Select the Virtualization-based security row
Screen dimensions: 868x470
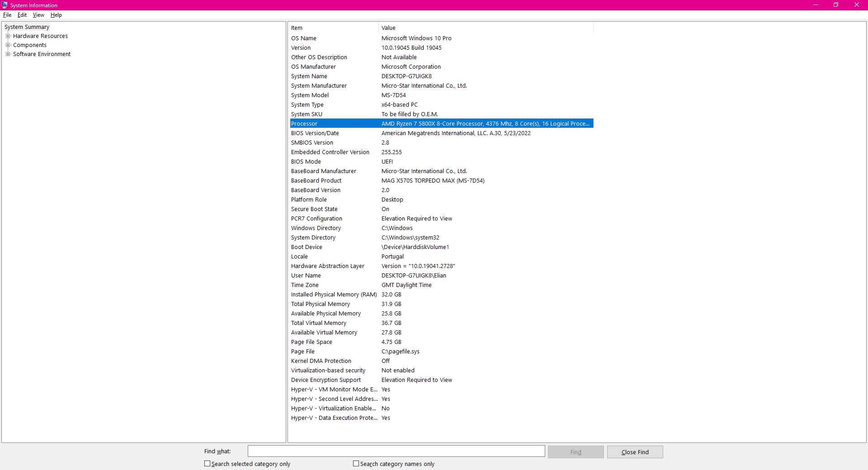tap(442, 371)
